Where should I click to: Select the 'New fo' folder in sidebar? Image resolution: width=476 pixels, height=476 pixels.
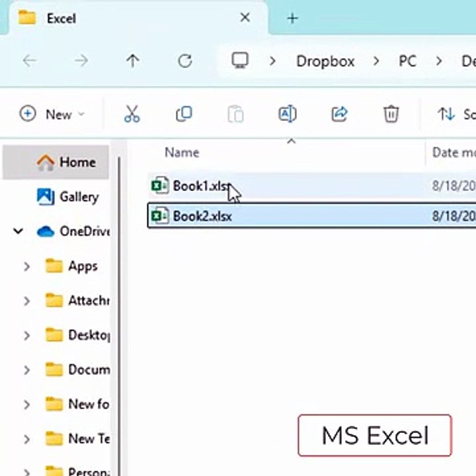(77, 405)
